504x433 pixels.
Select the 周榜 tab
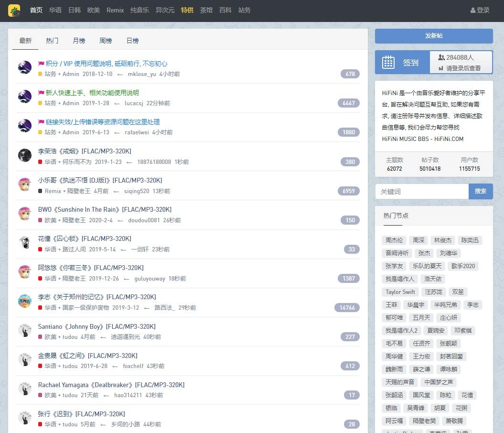pos(106,41)
